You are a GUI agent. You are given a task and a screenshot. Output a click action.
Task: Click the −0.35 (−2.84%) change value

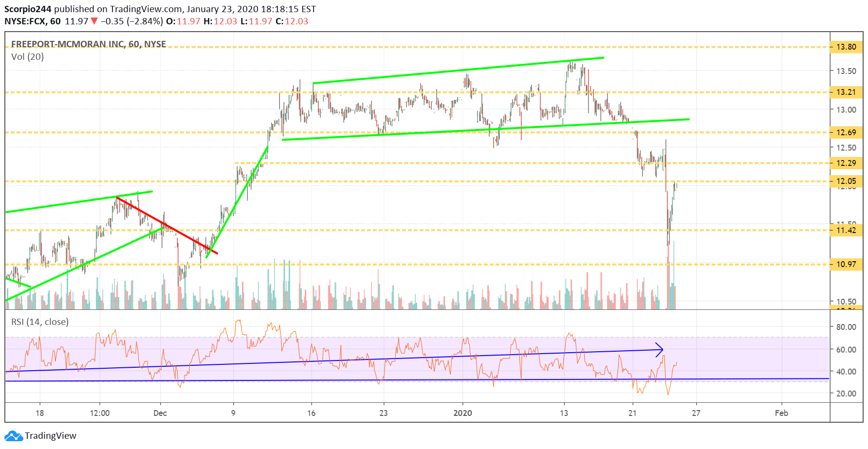tap(132, 21)
